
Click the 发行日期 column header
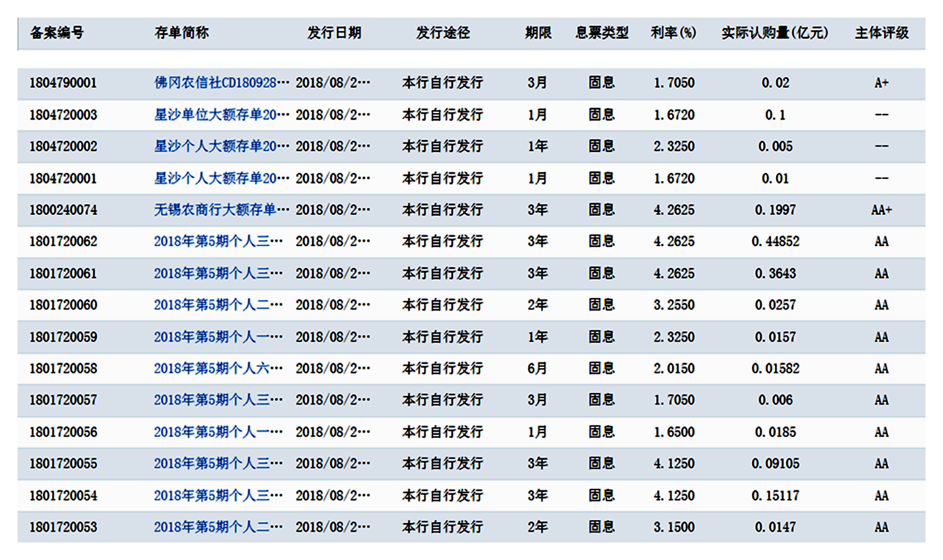(334, 33)
